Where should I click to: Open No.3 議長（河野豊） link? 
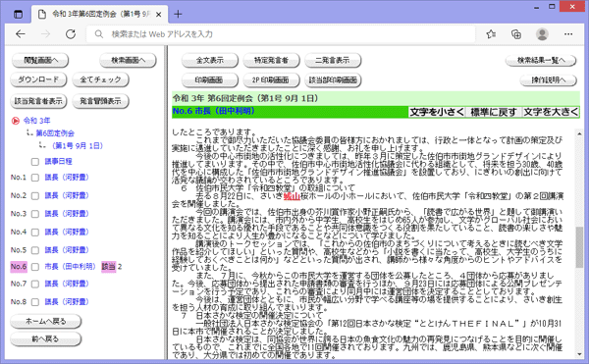(x=67, y=214)
